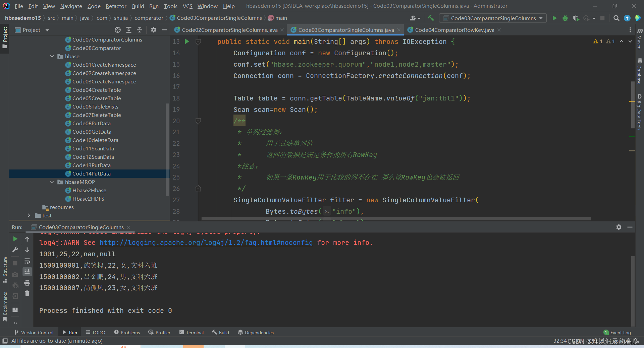
Task: Expand the test folder
Action: pos(29,215)
